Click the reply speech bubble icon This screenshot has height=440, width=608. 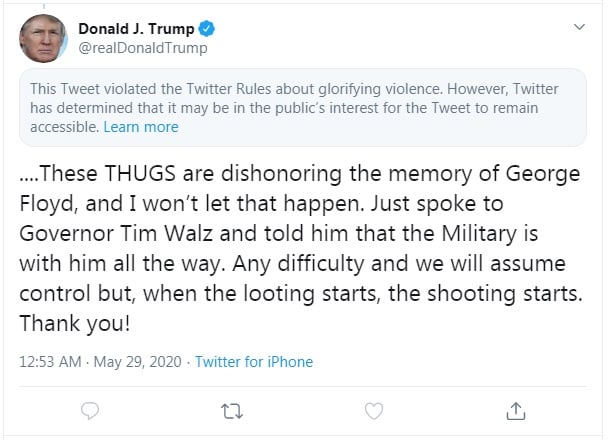(x=90, y=411)
